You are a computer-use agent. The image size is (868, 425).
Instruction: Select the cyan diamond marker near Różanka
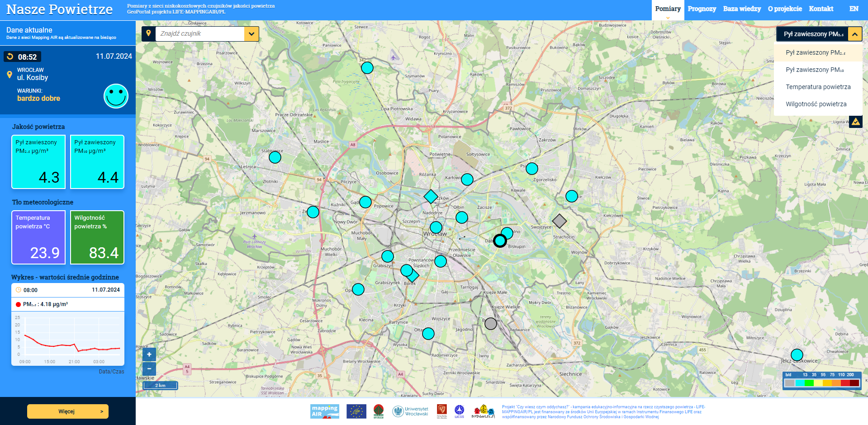point(431,197)
